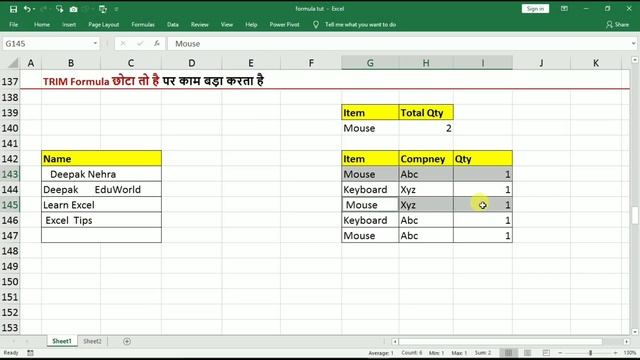The width and height of the screenshot is (640, 360).
Task: Click the Insert Function fx icon
Action: click(x=157, y=44)
